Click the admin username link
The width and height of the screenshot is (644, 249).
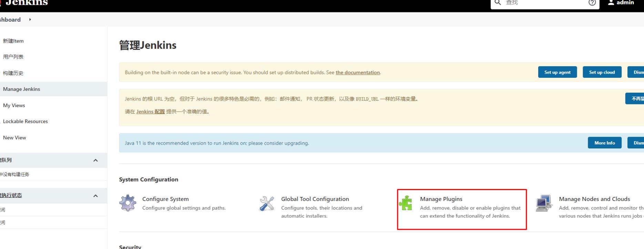tap(625, 2)
